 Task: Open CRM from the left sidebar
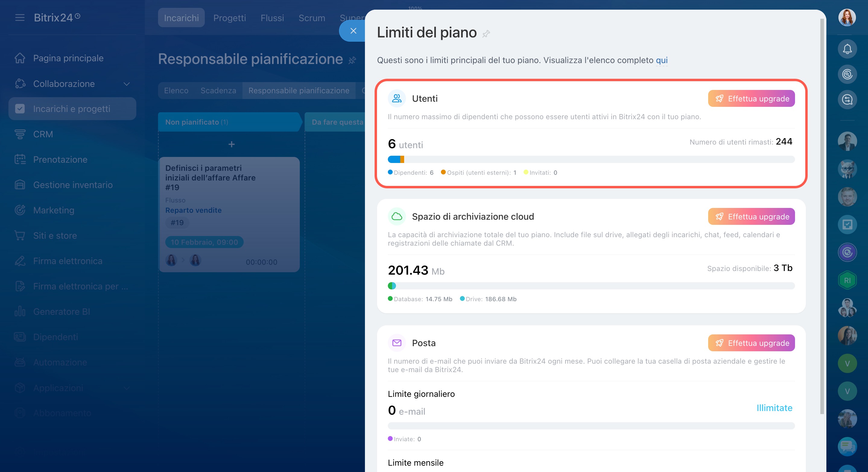coord(43,134)
